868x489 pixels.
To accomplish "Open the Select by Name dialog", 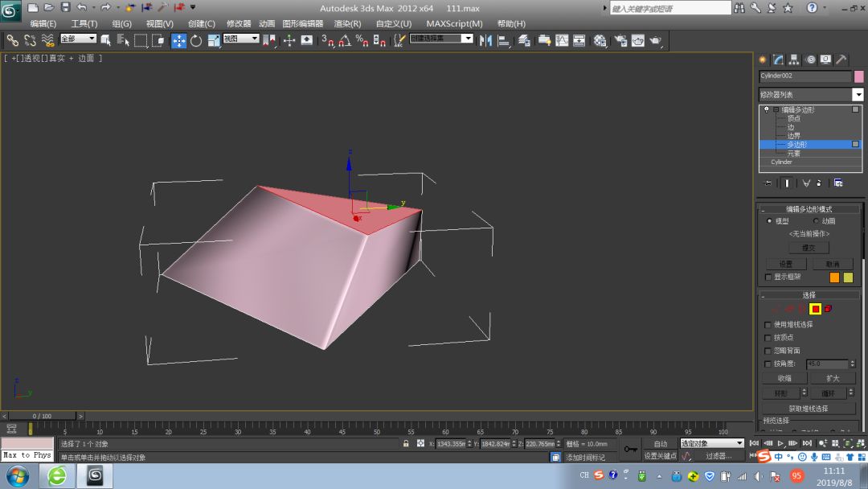I will tap(123, 40).
